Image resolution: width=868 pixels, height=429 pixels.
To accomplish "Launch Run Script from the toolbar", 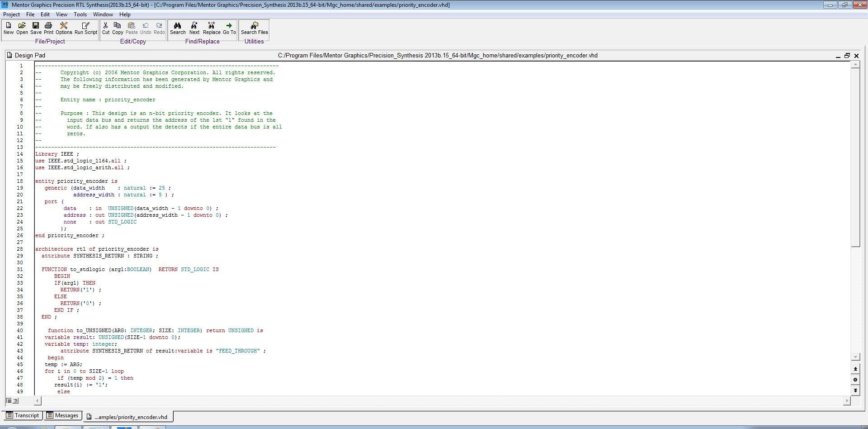I will point(86,29).
